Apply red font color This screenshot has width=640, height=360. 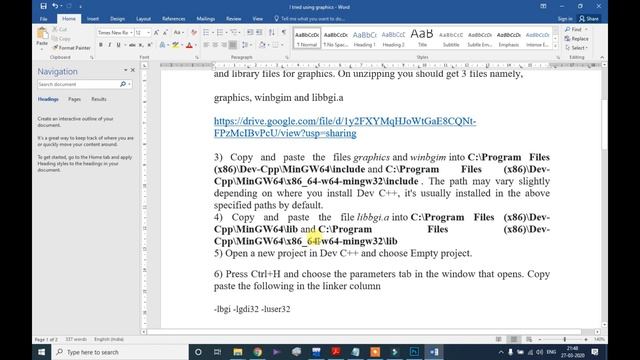[x=189, y=45]
